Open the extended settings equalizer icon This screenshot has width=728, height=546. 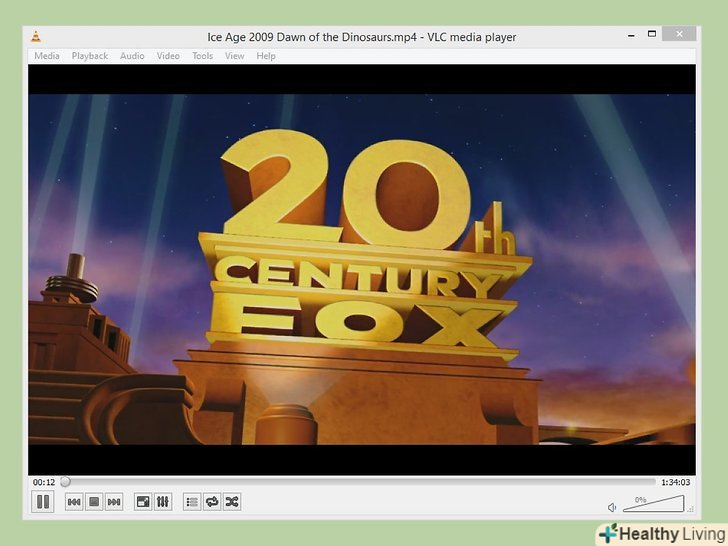coord(163,502)
